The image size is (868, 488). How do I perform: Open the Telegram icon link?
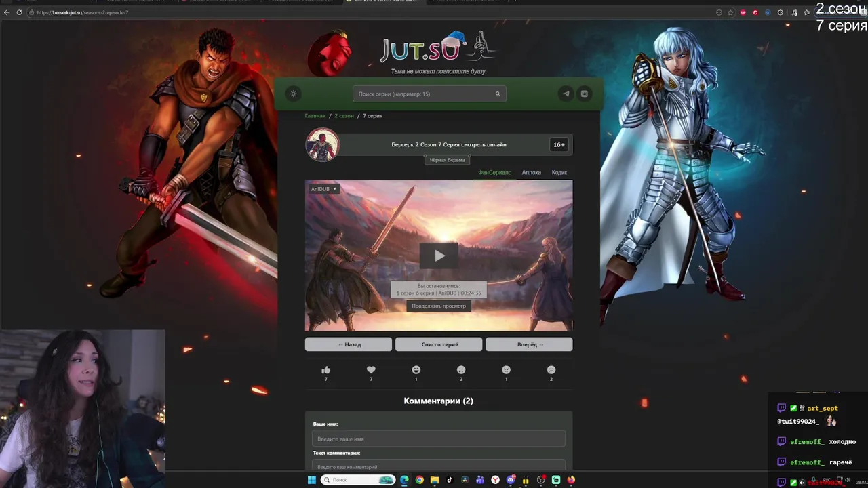coord(566,94)
